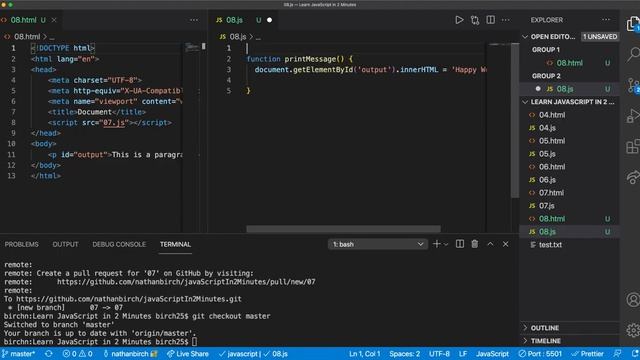Click 08.html breadcrumb above editor
This screenshot has width=640, height=360.
pyautogui.click(x=27, y=37)
